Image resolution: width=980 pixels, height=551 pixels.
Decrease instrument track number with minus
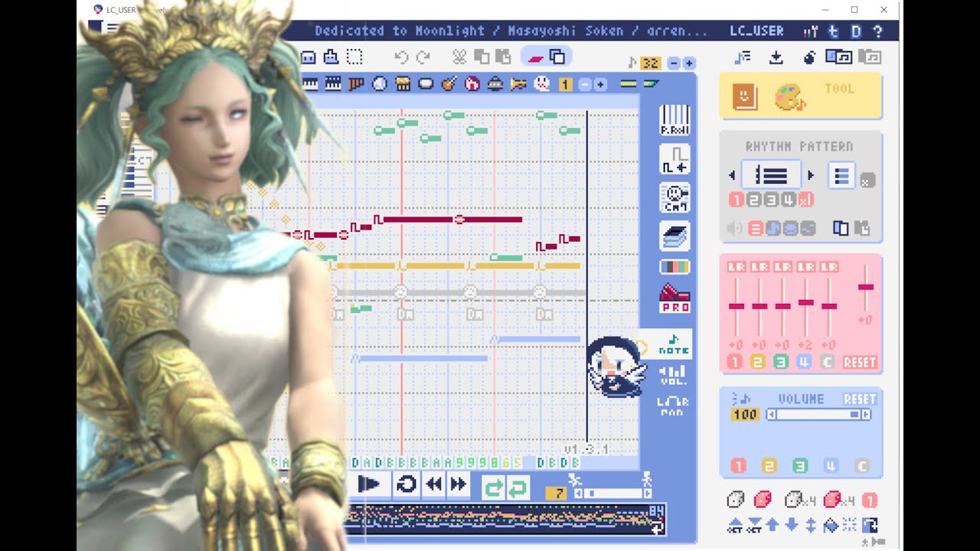coord(585,84)
